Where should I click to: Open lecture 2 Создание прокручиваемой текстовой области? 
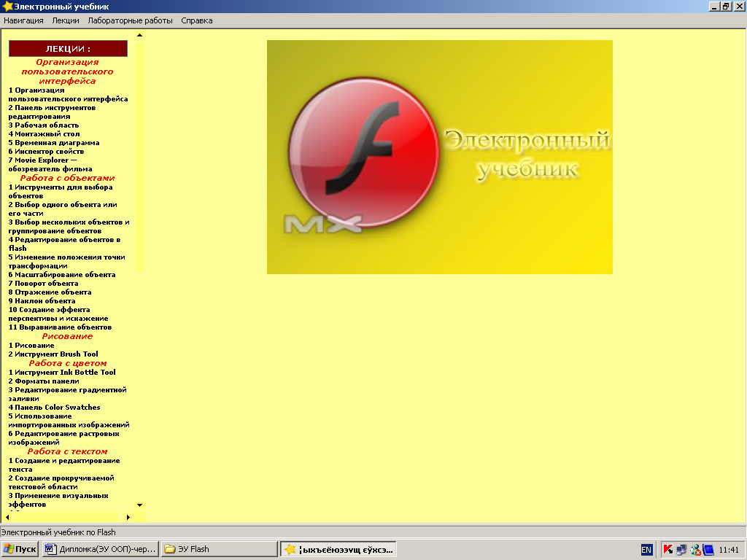click(61, 483)
